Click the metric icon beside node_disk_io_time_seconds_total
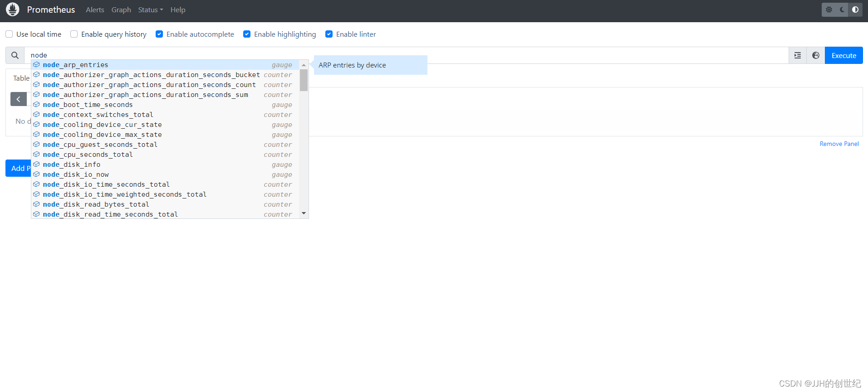The image size is (868, 392). (36, 184)
